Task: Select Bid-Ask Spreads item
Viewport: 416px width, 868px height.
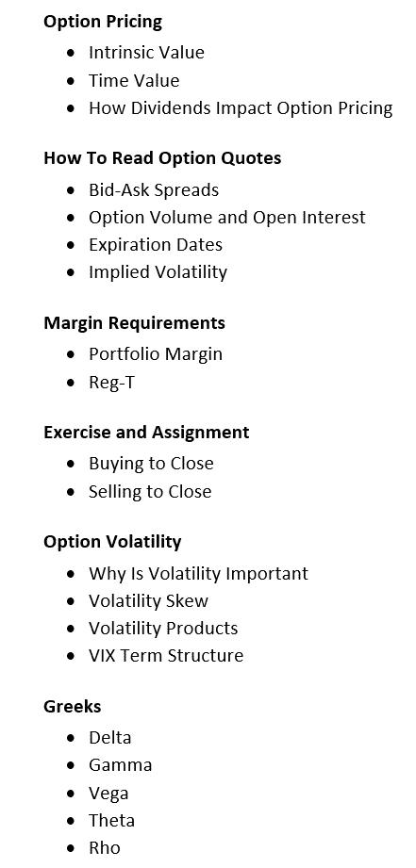Action: 154,190
